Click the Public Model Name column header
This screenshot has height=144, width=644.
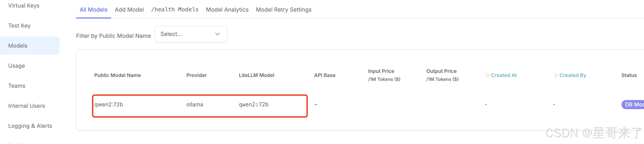click(117, 75)
